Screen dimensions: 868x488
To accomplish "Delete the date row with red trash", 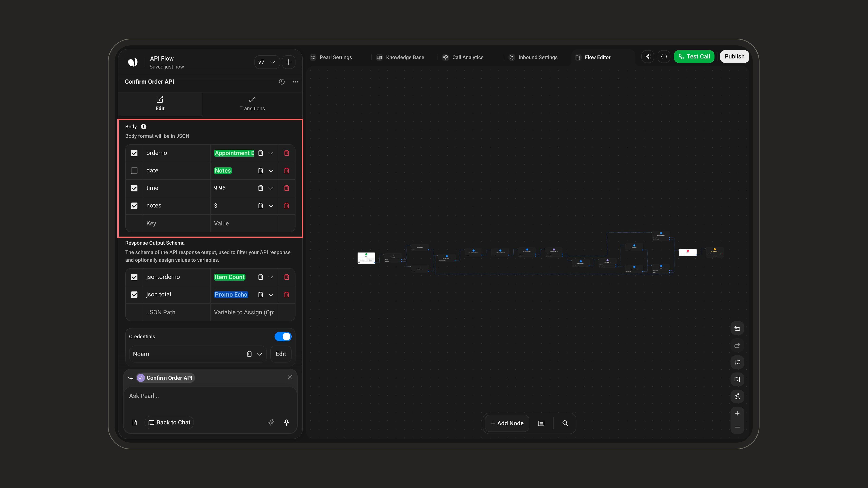I will pyautogui.click(x=287, y=171).
